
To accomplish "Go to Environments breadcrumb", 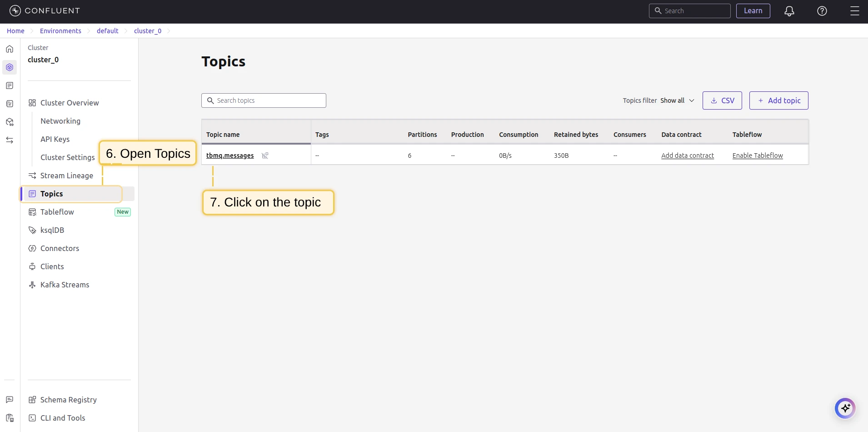I will [60, 31].
